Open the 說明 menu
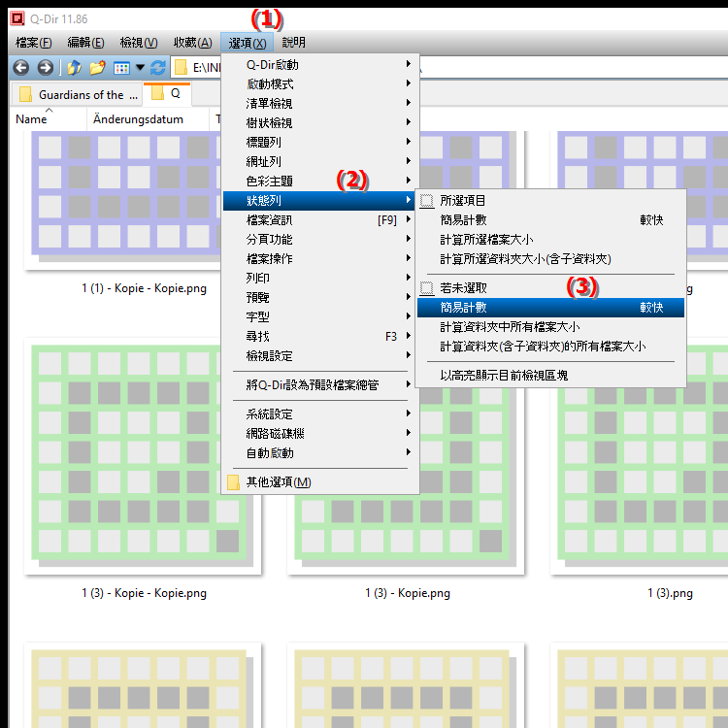The image size is (728, 728). pos(293,43)
